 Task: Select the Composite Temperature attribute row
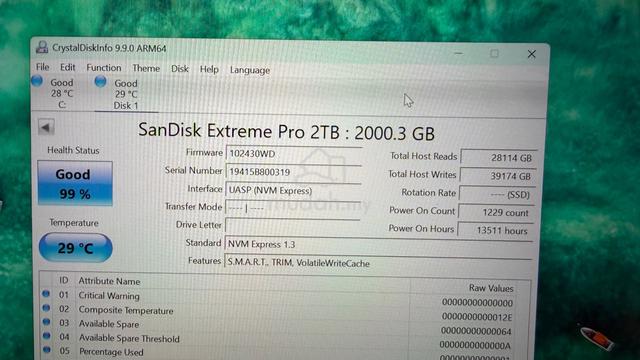pyautogui.click(x=278, y=313)
